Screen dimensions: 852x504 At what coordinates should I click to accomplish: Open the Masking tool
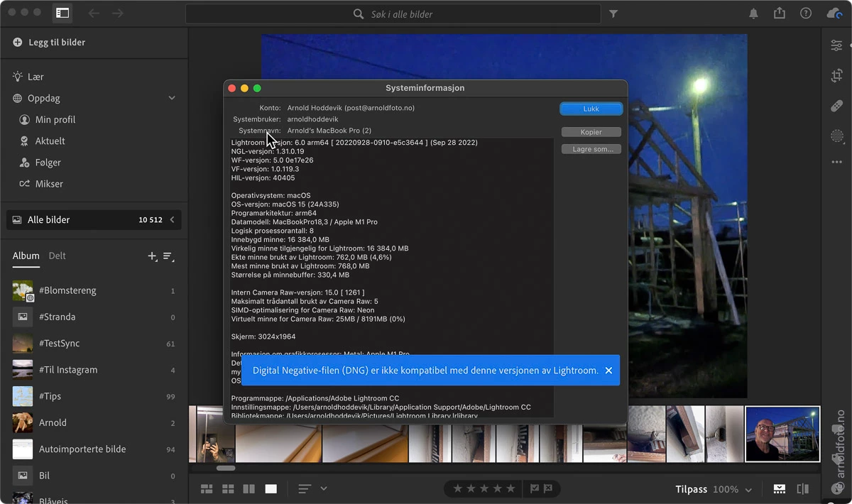[837, 136]
